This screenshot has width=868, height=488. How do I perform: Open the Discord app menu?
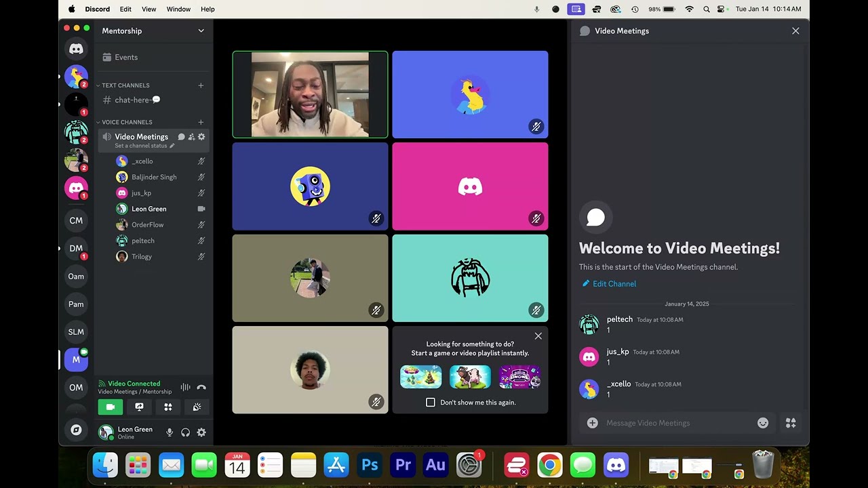coord(98,9)
